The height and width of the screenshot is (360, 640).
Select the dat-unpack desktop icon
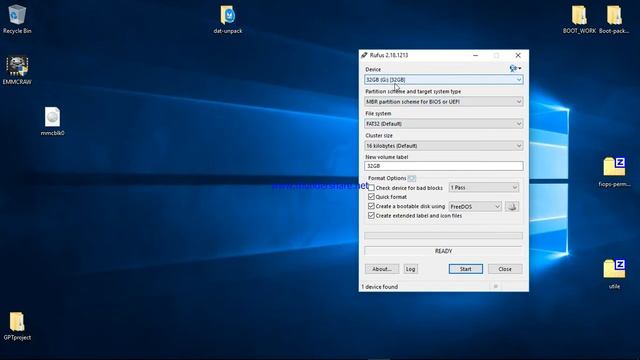pos(228,19)
